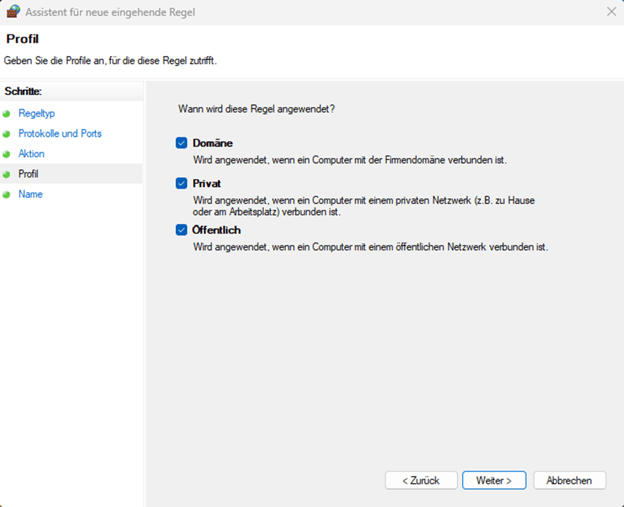Screen dimensions: 624x507
Task: Cancel the wizard with Abbrechen
Action: (569, 480)
